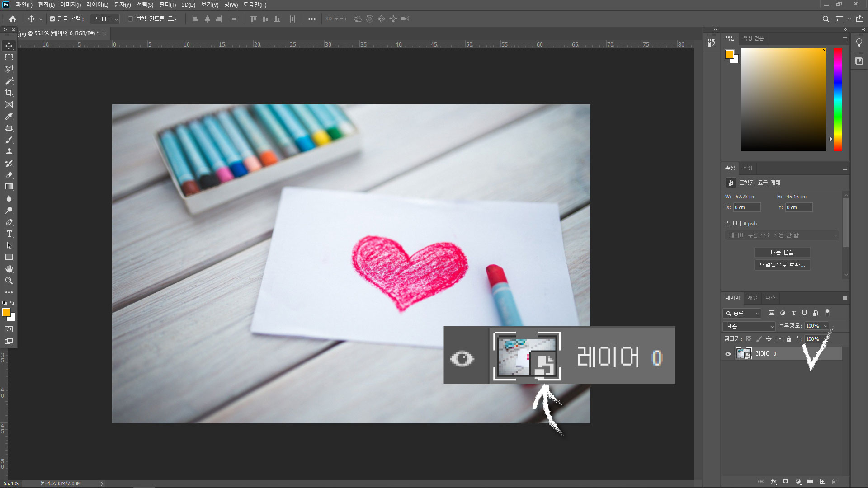Image resolution: width=868 pixels, height=488 pixels.
Task: Select the Horizontal Type tool
Action: click(x=9, y=234)
